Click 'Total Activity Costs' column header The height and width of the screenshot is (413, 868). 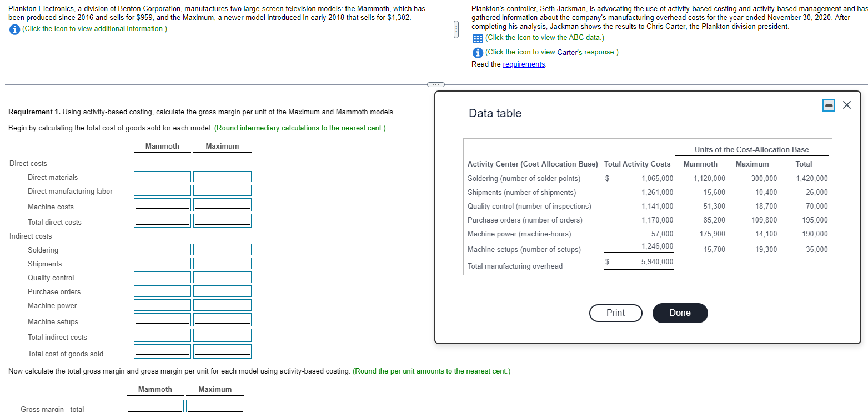(x=637, y=164)
